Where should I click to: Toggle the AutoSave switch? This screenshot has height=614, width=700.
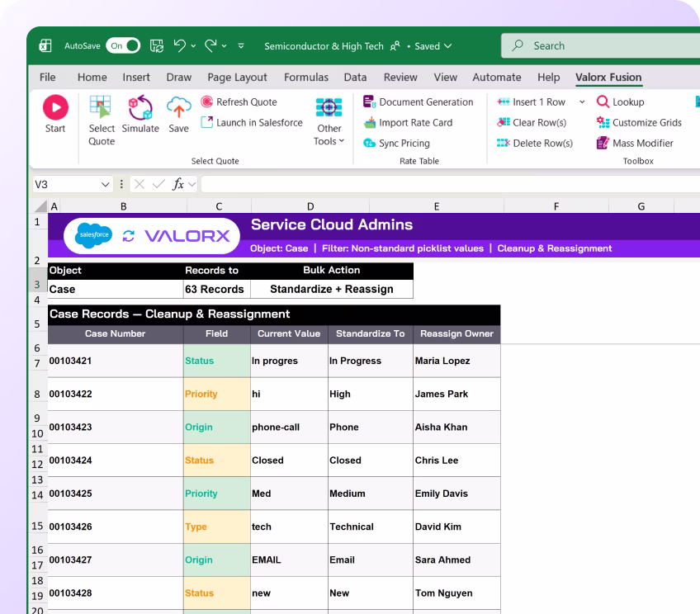tap(123, 46)
